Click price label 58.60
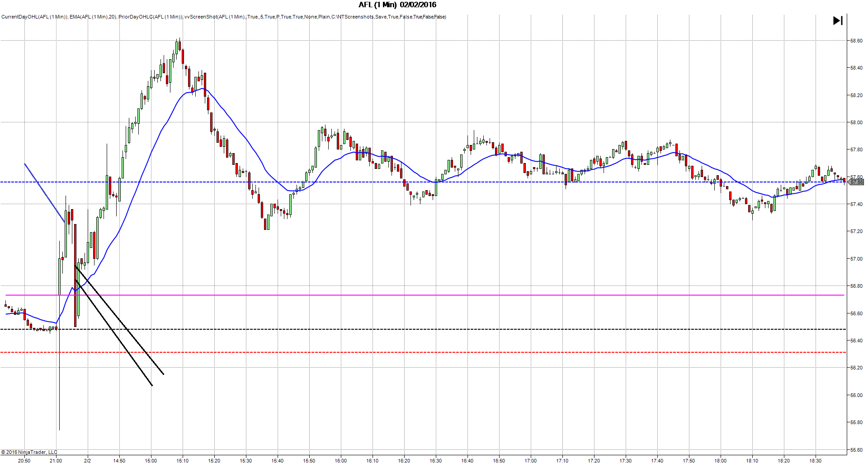This screenshot has width=868, height=467. [856, 41]
